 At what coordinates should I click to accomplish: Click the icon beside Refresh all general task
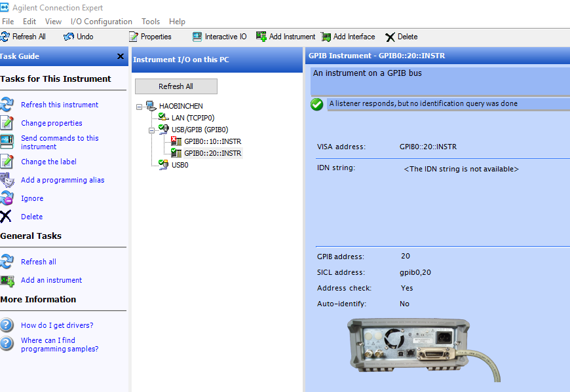coord(7,261)
